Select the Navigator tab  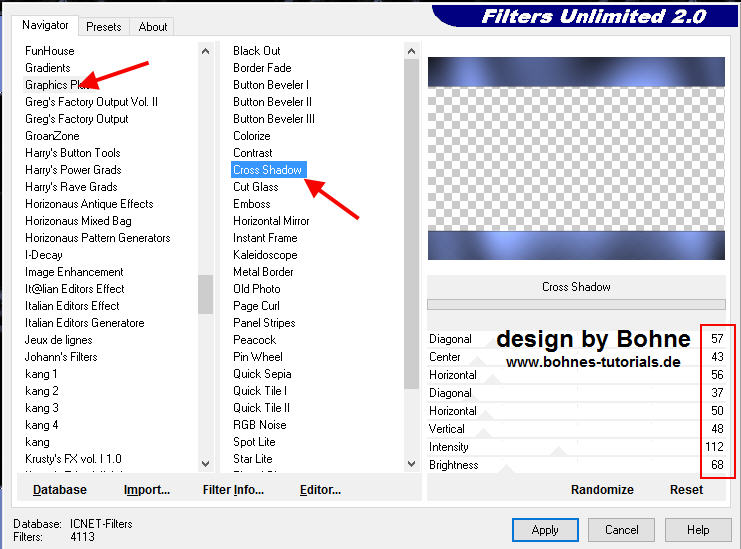(x=46, y=24)
